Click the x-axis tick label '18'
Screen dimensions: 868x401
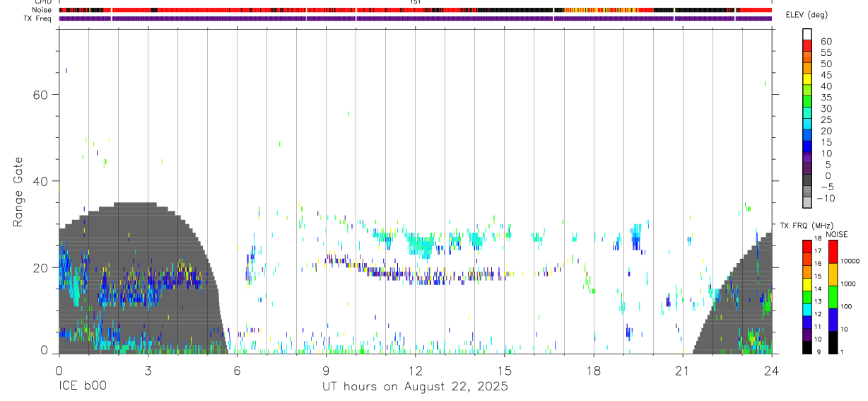(x=593, y=371)
